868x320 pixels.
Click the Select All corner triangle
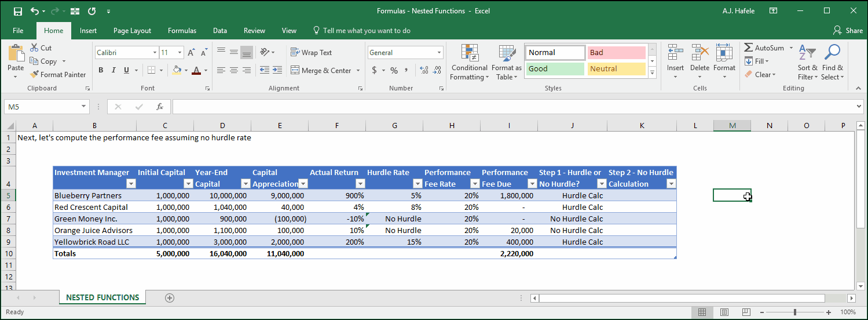click(x=10, y=125)
